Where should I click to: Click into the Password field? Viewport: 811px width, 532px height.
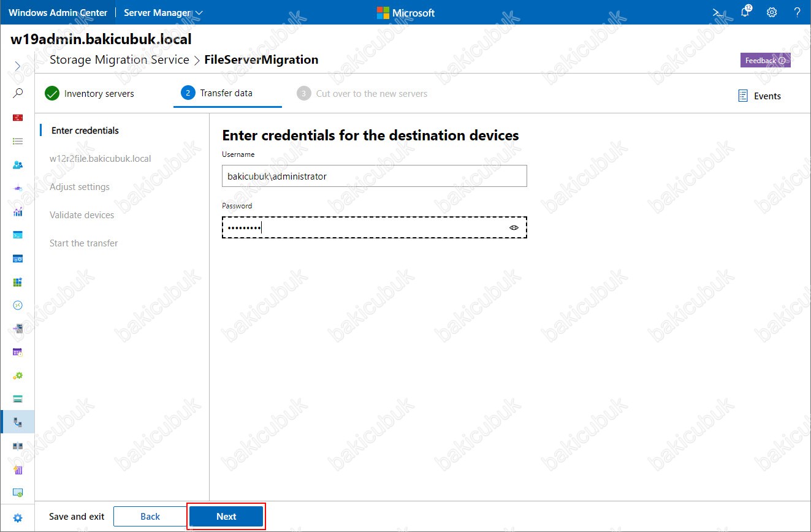point(375,227)
